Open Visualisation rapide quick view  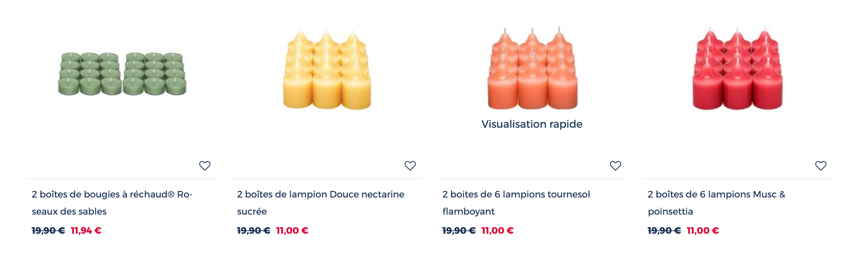532,124
